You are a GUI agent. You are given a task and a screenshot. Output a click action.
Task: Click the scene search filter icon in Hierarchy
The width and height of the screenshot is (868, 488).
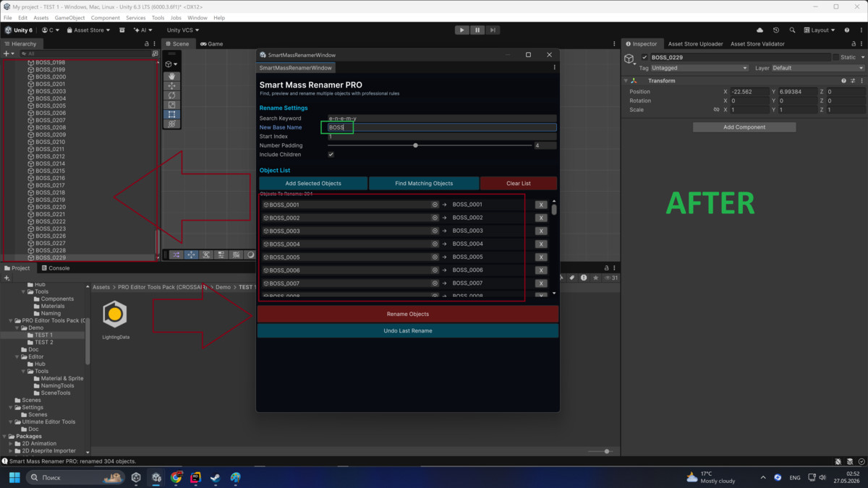(155, 53)
